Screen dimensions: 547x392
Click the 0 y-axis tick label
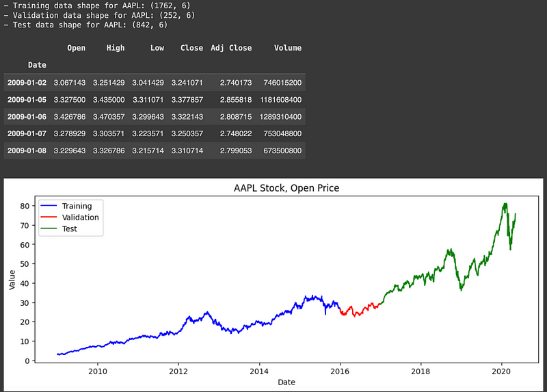click(27, 361)
